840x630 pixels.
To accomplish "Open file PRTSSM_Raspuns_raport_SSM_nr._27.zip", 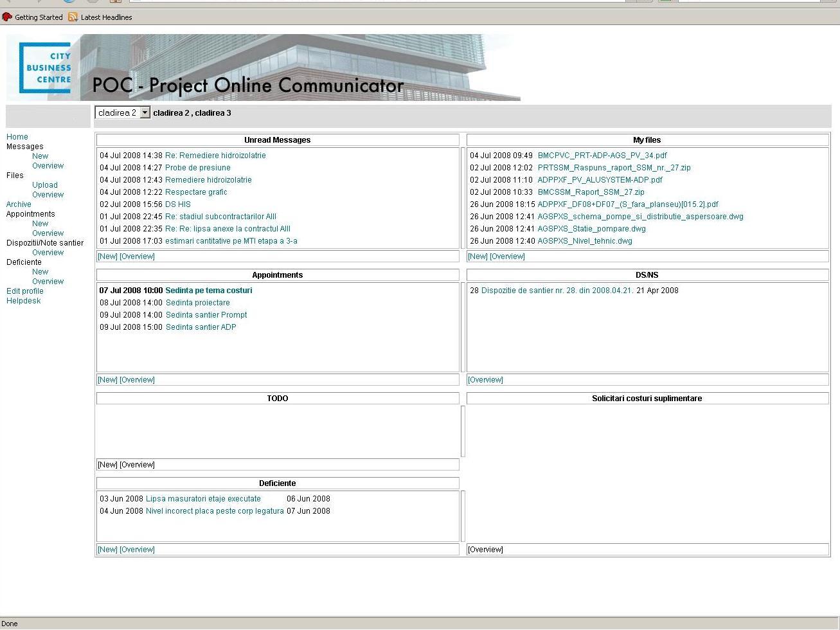I will pos(614,168).
